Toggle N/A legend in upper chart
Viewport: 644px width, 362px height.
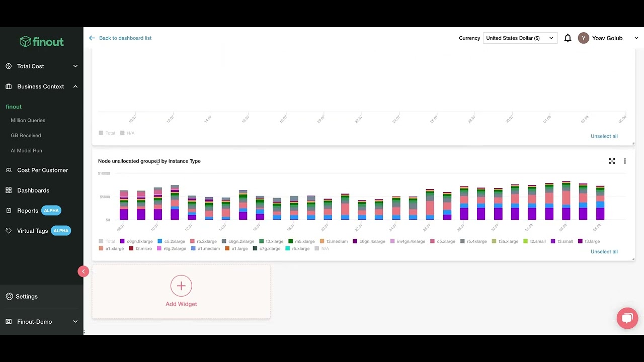pos(127,133)
